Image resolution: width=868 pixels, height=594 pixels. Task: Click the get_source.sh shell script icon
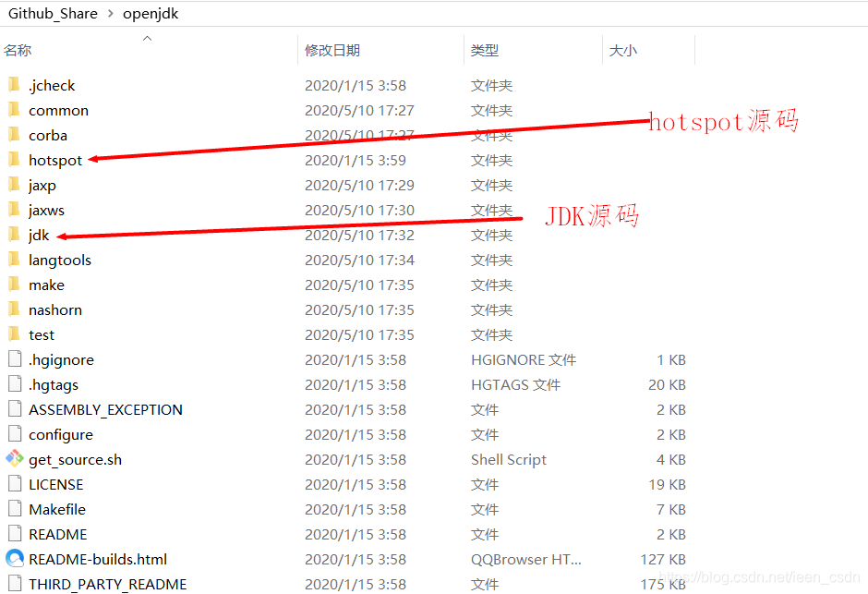[15, 458]
